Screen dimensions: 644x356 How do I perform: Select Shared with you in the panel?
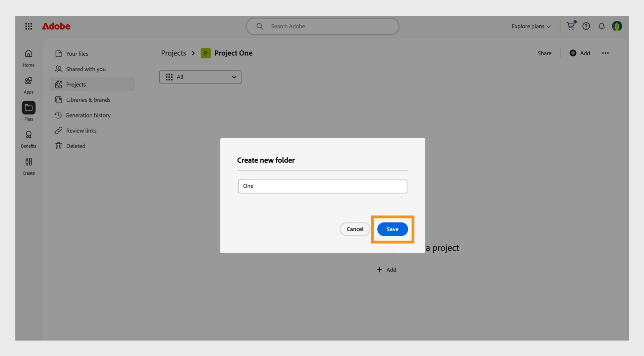coord(85,69)
